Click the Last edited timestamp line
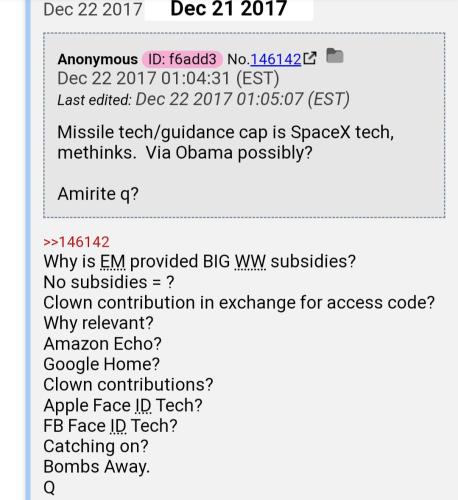 pyautogui.click(x=204, y=100)
